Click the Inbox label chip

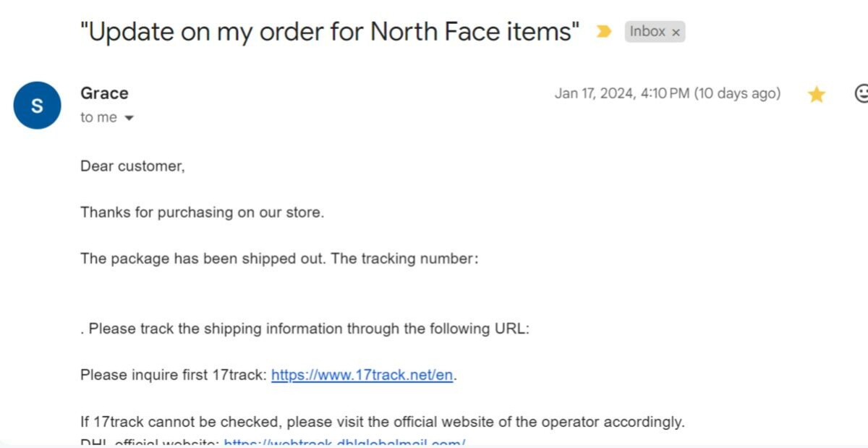[x=647, y=32]
